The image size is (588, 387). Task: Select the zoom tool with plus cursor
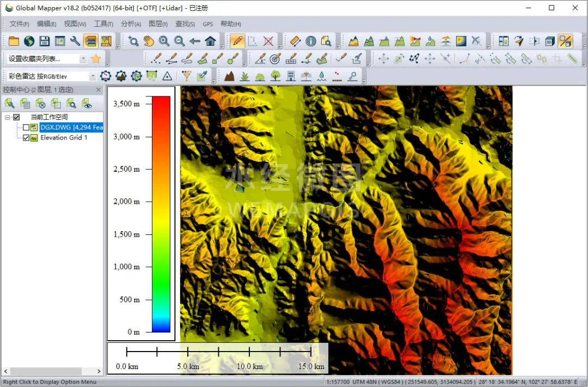click(x=133, y=41)
